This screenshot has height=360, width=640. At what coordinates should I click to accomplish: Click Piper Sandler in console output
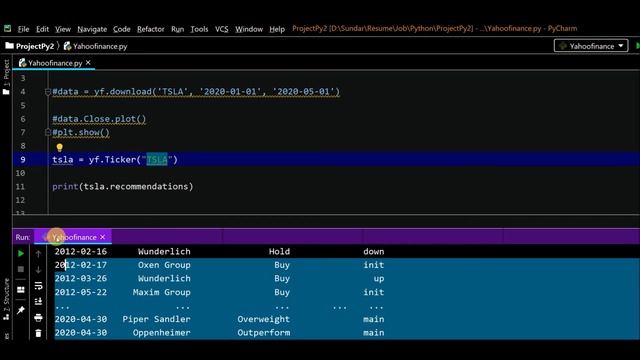pyautogui.click(x=156, y=319)
